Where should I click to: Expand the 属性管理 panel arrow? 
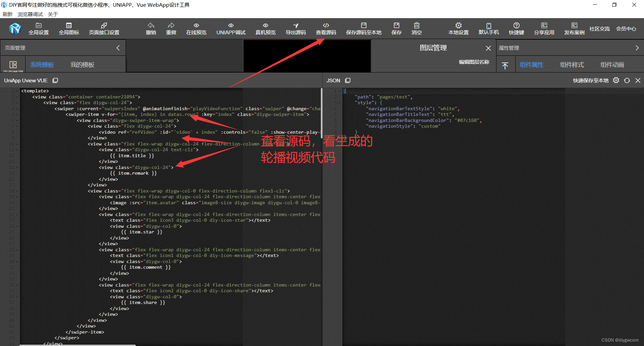point(637,48)
